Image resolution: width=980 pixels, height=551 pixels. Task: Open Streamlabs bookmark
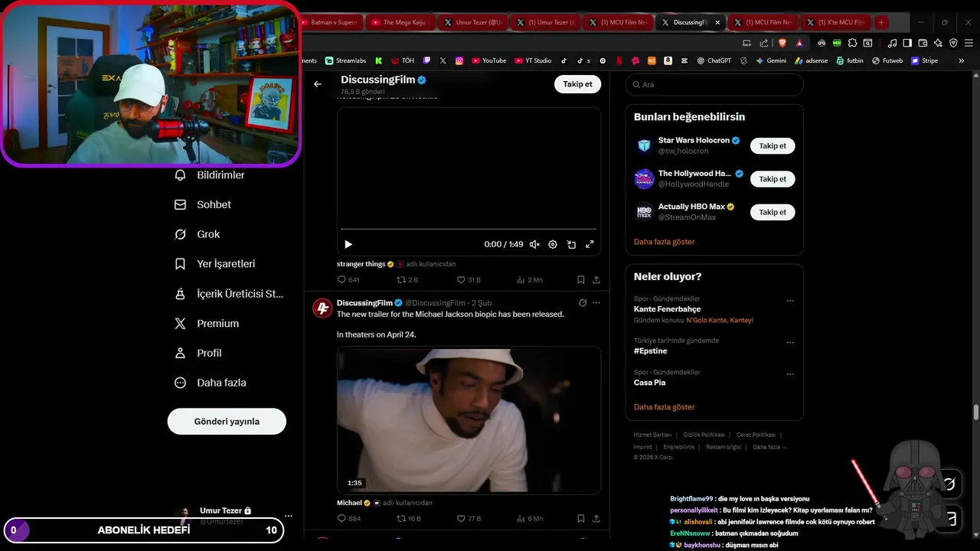click(x=346, y=60)
